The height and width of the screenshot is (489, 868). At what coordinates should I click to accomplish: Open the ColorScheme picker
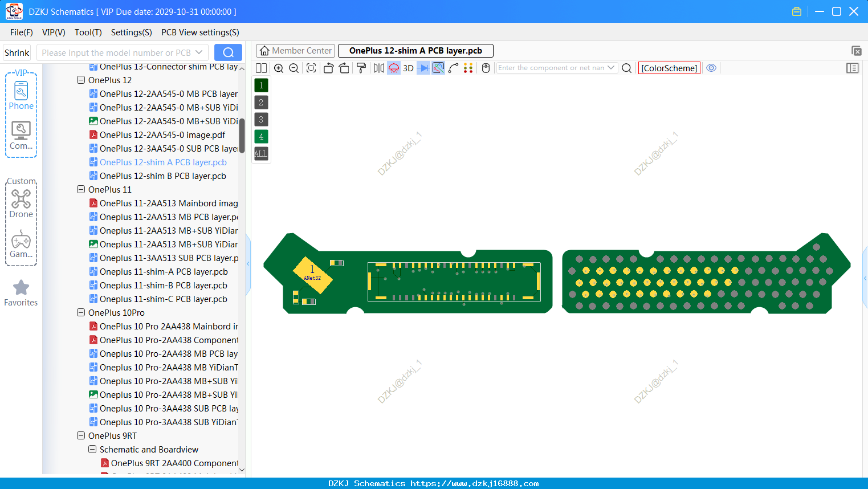tap(669, 68)
